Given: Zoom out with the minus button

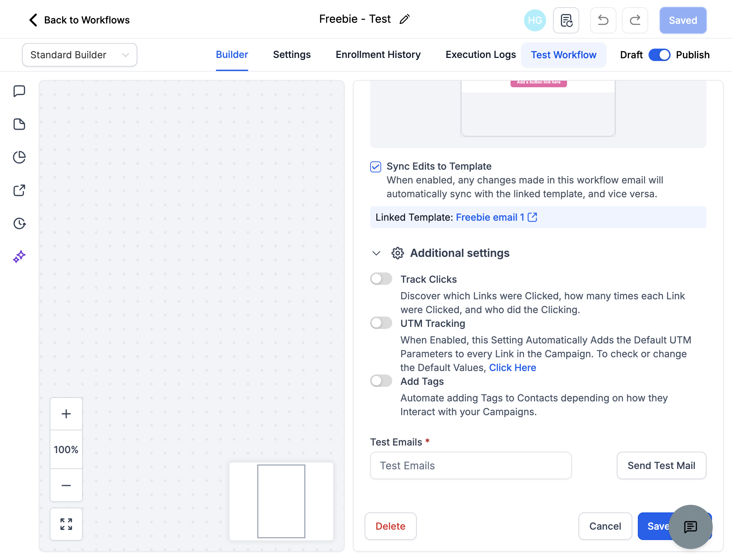Looking at the screenshot, I should coord(66,485).
